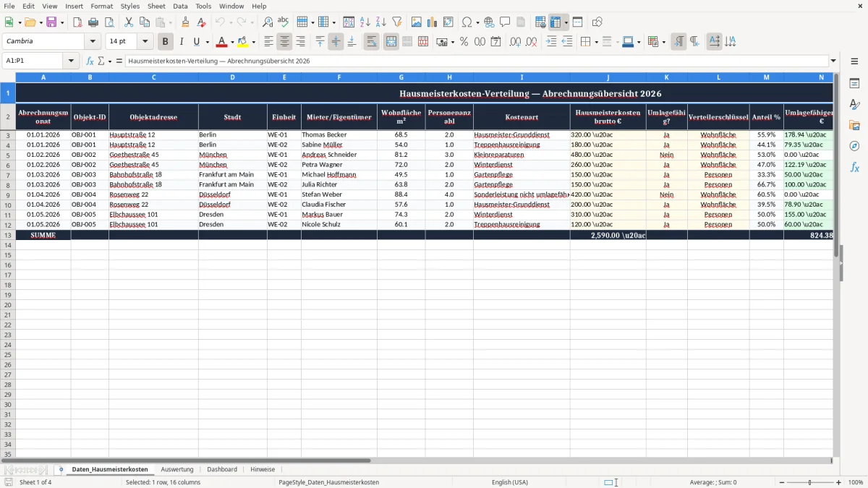This screenshot has width=868, height=488.
Task: Click the Print icon
Action: click(x=93, y=22)
